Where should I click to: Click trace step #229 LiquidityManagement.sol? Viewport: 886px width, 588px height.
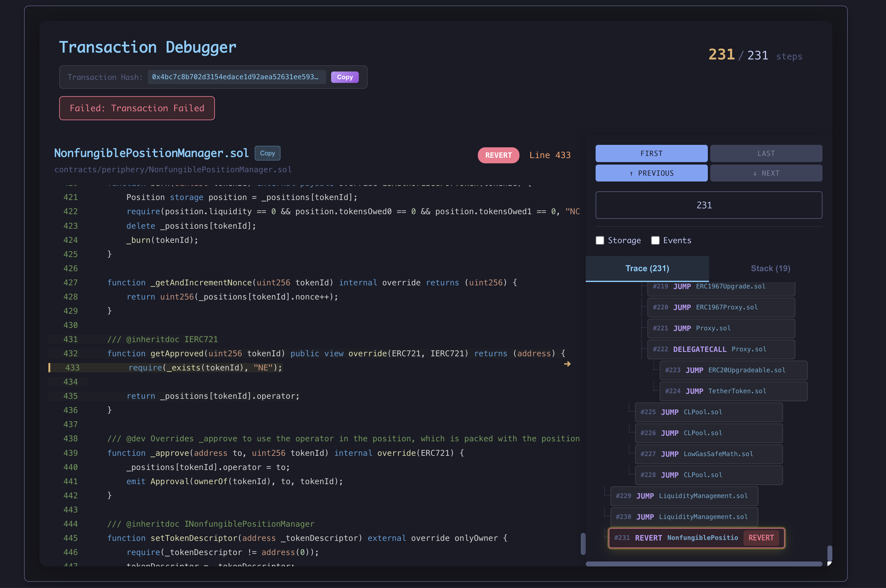coord(683,496)
